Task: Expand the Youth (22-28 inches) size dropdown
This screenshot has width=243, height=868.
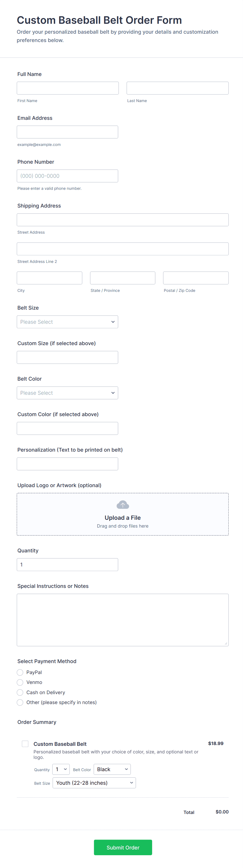Action: click(94, 783)
